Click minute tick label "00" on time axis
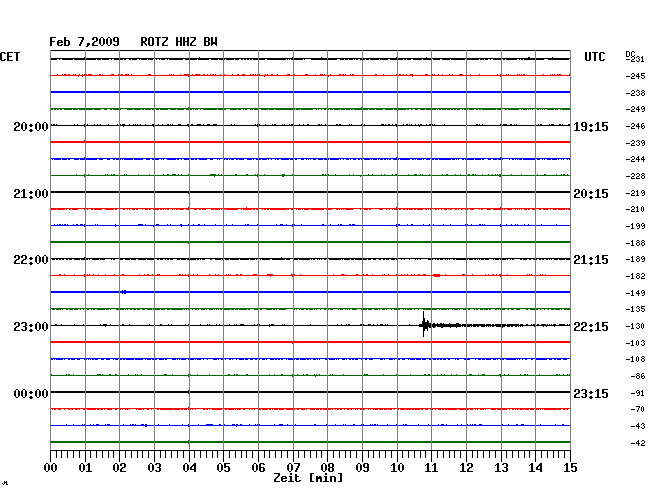 [51, 468]
